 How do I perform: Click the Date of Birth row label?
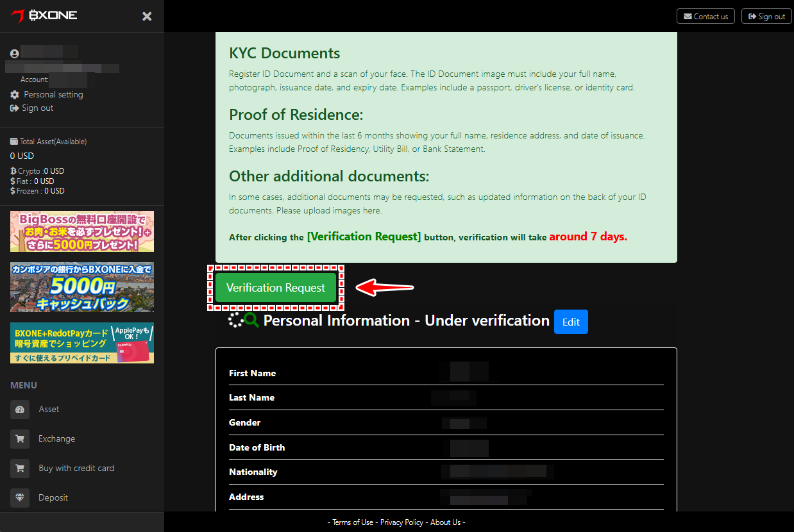coord(257,447)
